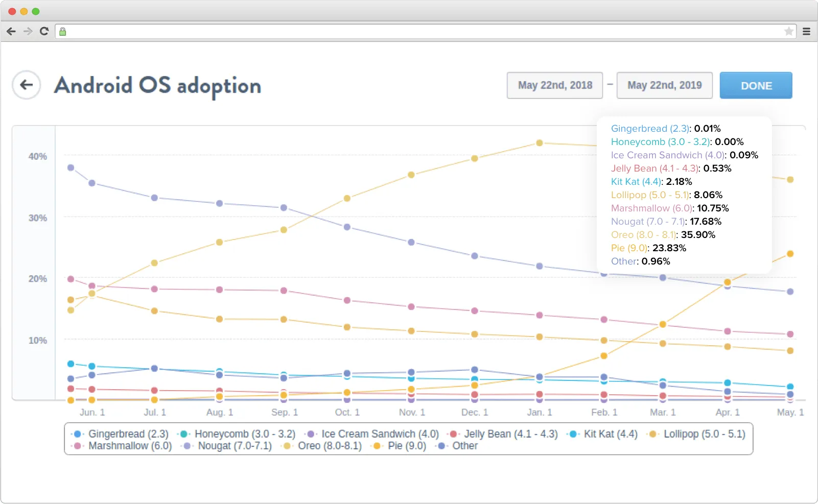Viewport: 818px width, 504px height.
Task: Toggle Pie (9.0) legend entry
Action: coord(399,446)
